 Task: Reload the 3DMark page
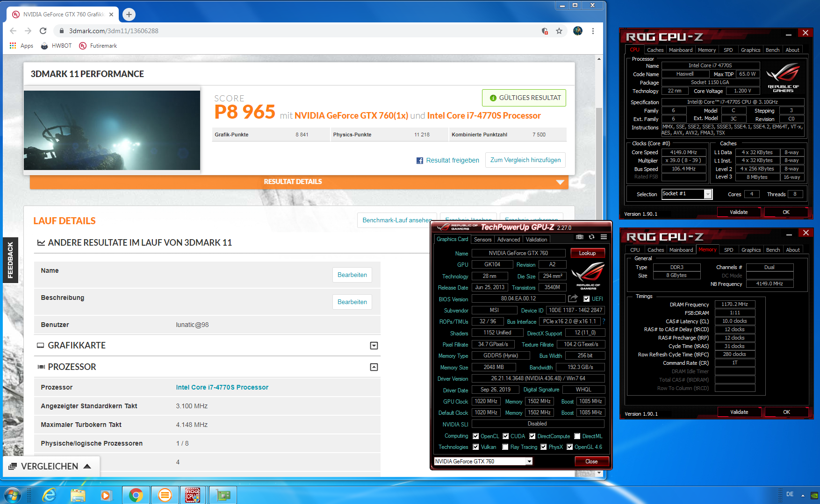pyautogui.click(x=43, y=31)
